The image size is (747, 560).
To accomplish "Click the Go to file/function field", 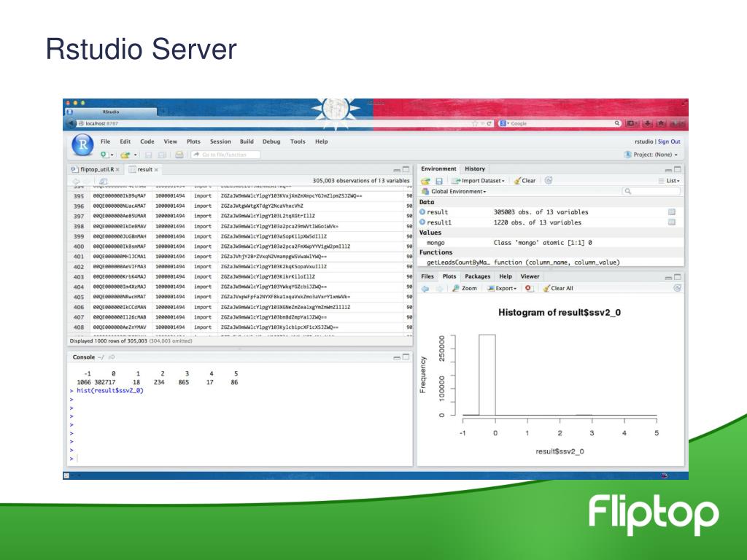I will coord(226,155).
